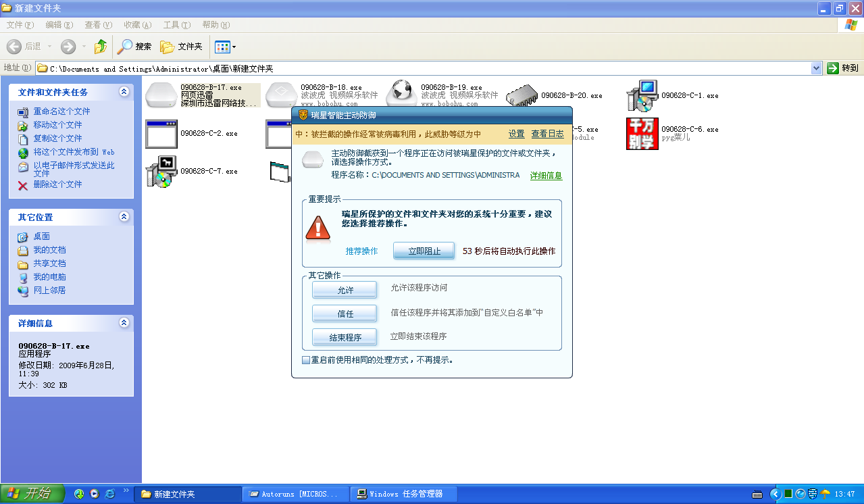Launch Internet Explorer from quick launch
Viewport: 864px width, 504px height.
[x=110, y=494]
